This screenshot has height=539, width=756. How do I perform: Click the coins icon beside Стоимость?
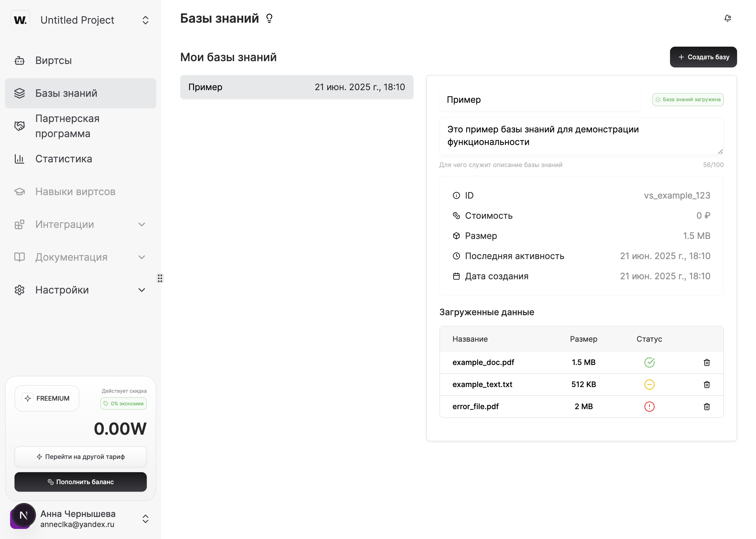tap(456, 216)
